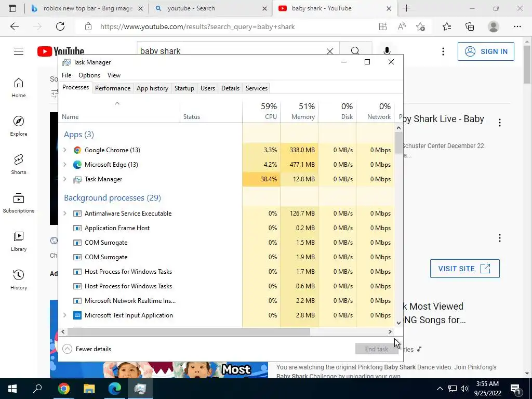The image size is (532, 399).
Task: Switch to the Details tab
Action: (230, 88)
